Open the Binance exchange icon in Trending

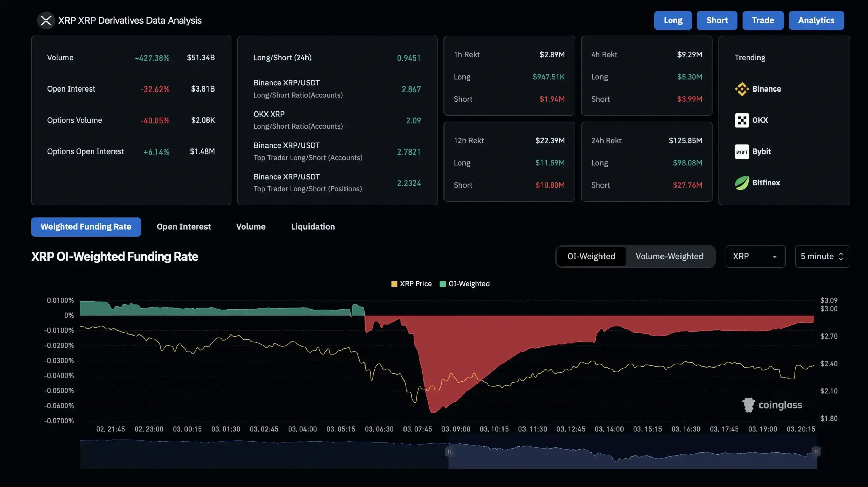click(742, 89)
